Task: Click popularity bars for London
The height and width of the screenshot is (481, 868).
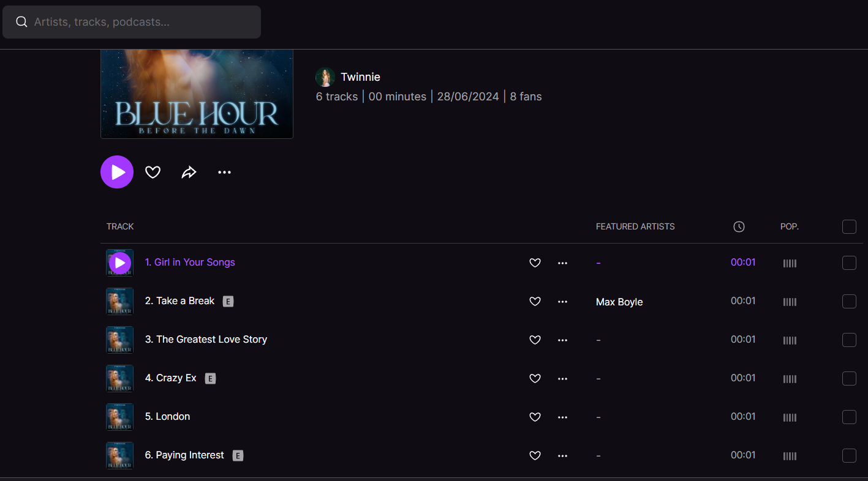Action: 790,418
